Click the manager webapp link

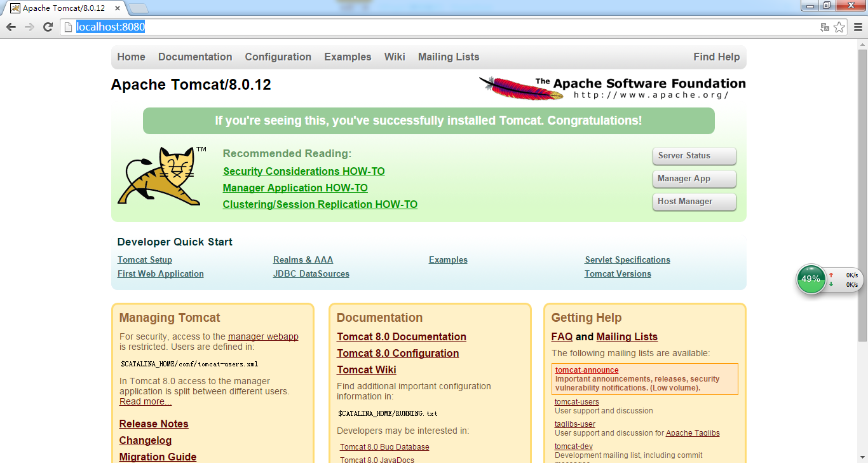point(263,336)
